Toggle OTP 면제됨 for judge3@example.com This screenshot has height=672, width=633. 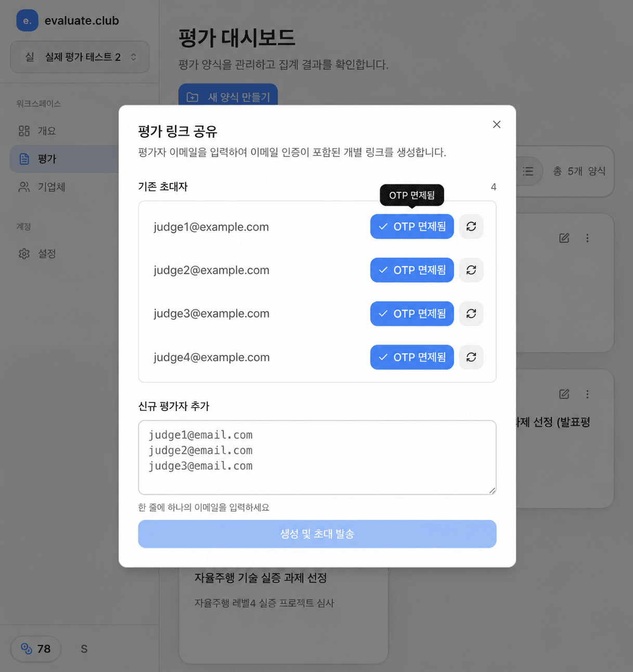(x=412, y=314)
